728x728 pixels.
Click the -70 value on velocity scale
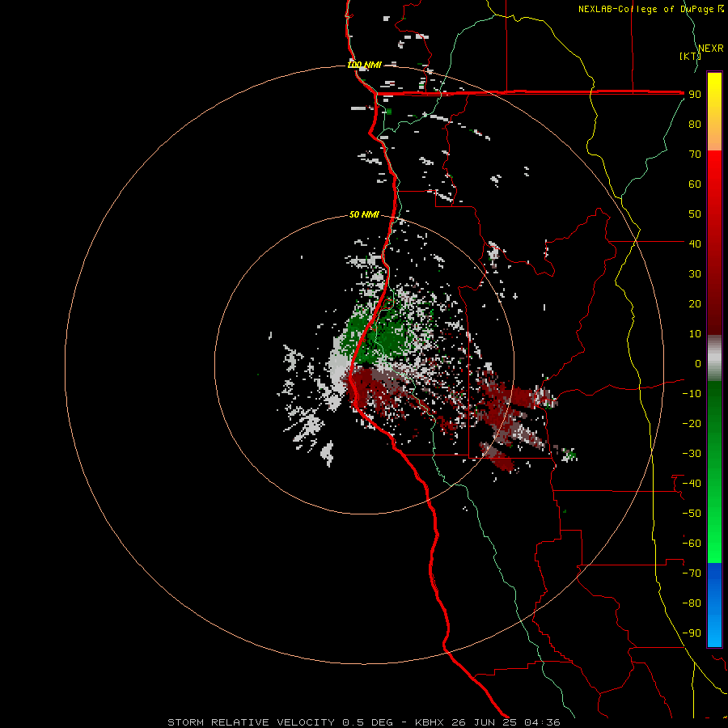[692, 574]
